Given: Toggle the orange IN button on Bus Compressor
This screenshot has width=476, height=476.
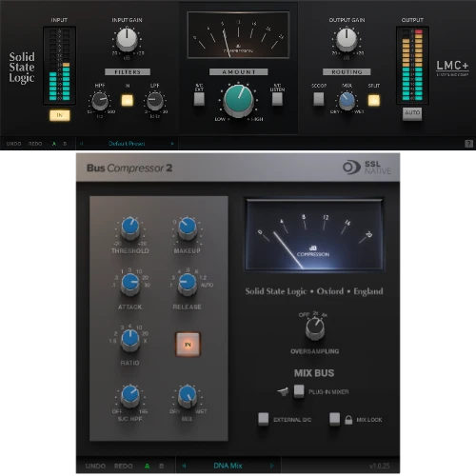Looking at the screenshot, I should click(188, 345).
